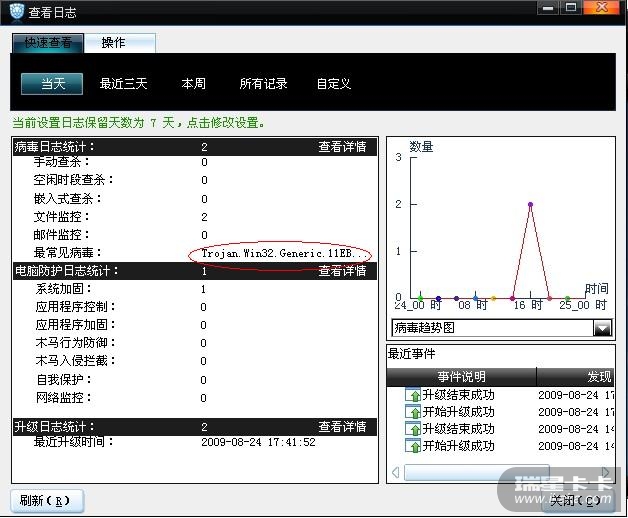Open 查看详情 for 病毒日志统计
This screenshot has width=628, height=518.
tap(342, 147)
